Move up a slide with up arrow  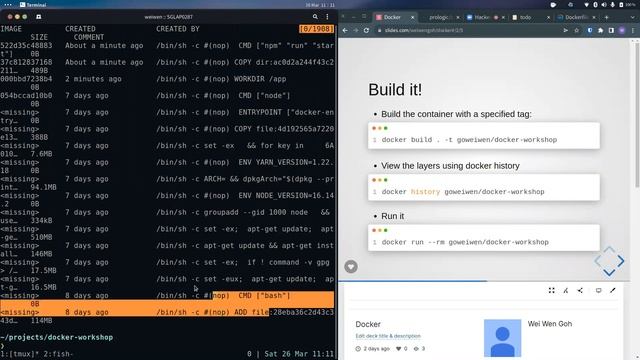pyautogui.click(x=609, y=249)
